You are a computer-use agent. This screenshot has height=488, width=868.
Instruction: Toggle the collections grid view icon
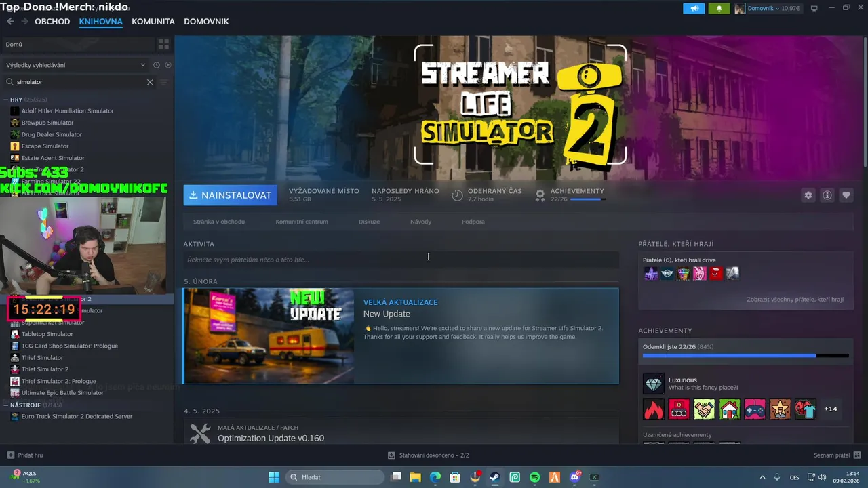(163, 44)
